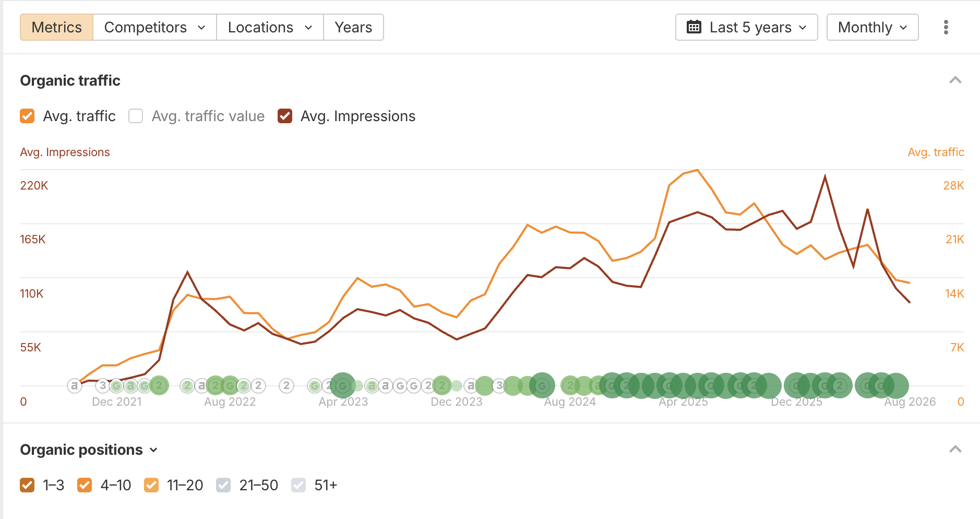Enable the Avg. traffic value checkbox

point(136,116)
